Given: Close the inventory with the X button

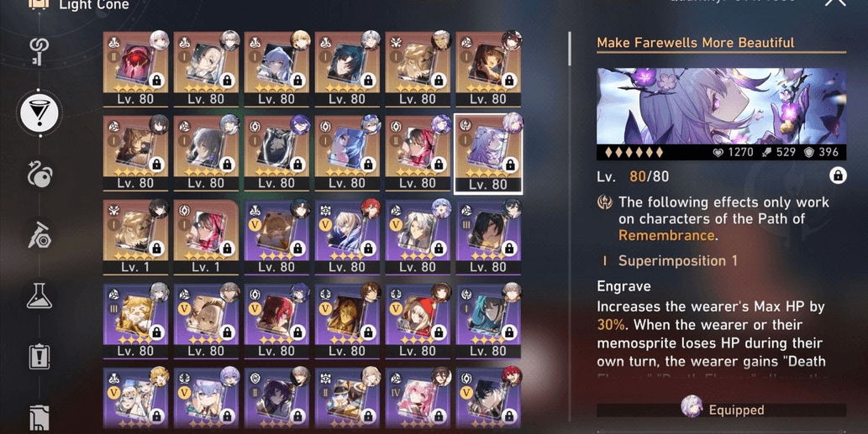Looking at the screenshot, I should (x=834, y=3).
